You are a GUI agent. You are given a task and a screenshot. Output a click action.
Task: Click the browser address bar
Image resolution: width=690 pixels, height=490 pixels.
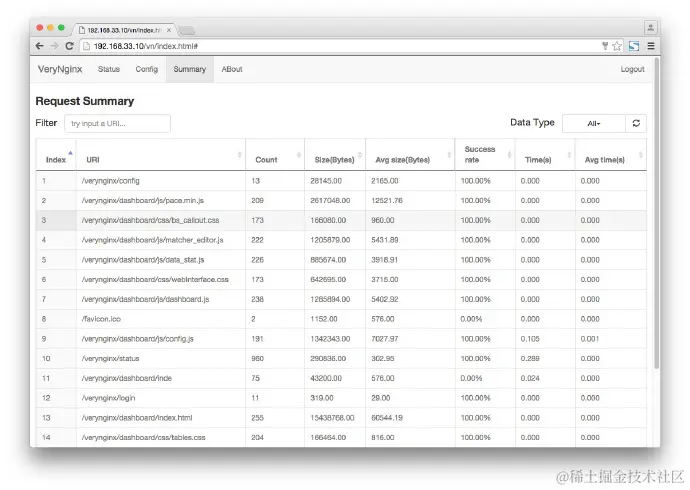pyautogui.click(x=343, y=46)
